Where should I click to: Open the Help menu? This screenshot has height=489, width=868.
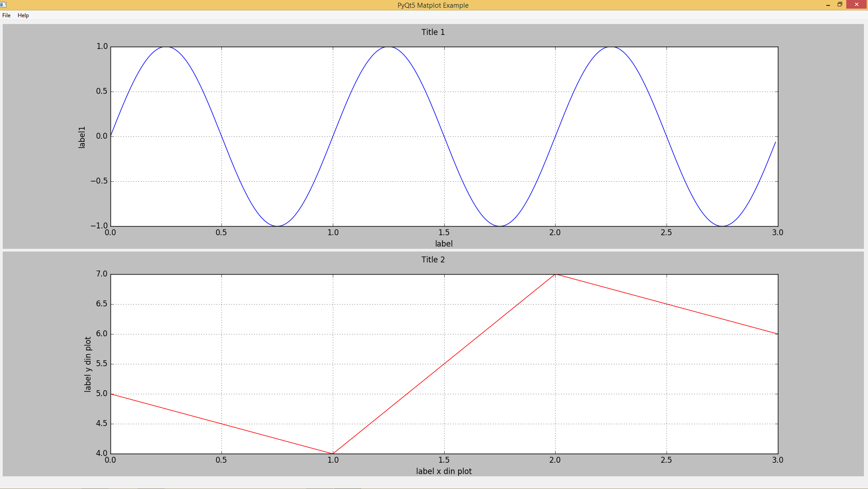23,15
